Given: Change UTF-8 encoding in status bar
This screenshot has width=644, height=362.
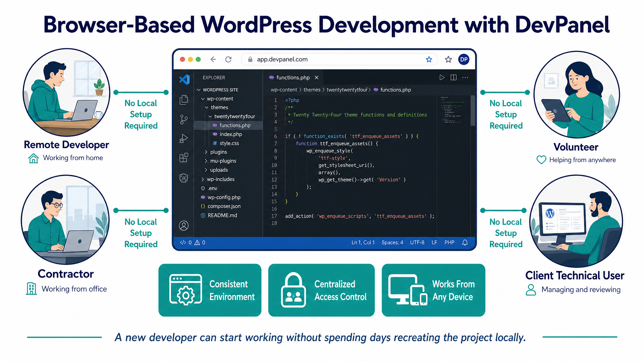Looking at the screenshot, I should pos(417,242).
